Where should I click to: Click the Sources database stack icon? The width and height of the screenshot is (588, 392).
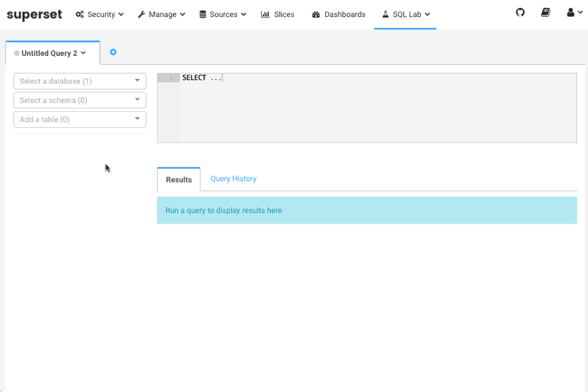pyautogui.click(x=202, y=14)
